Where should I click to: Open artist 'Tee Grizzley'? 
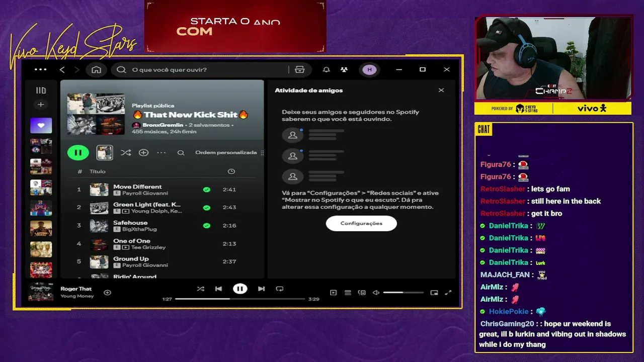148,247
